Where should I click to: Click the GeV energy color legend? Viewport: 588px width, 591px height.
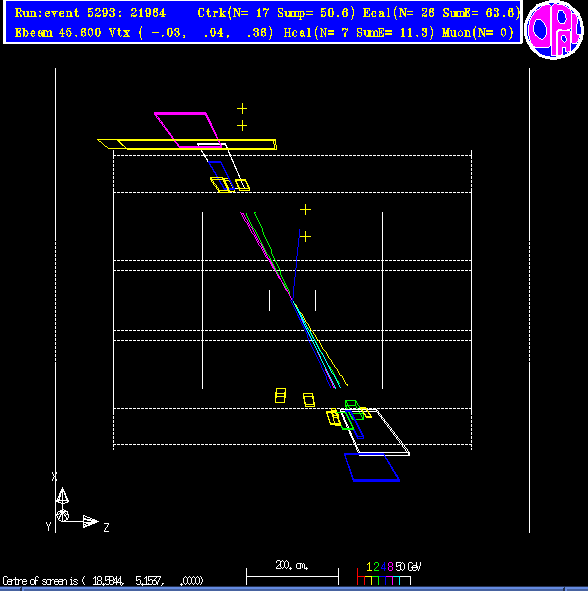click(x=389, y=574)
